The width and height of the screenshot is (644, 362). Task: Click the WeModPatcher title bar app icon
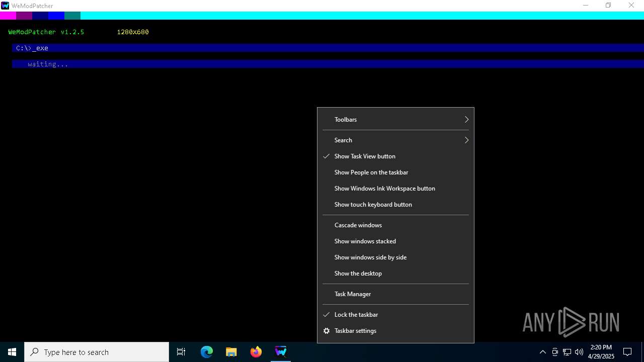point(5,6)
